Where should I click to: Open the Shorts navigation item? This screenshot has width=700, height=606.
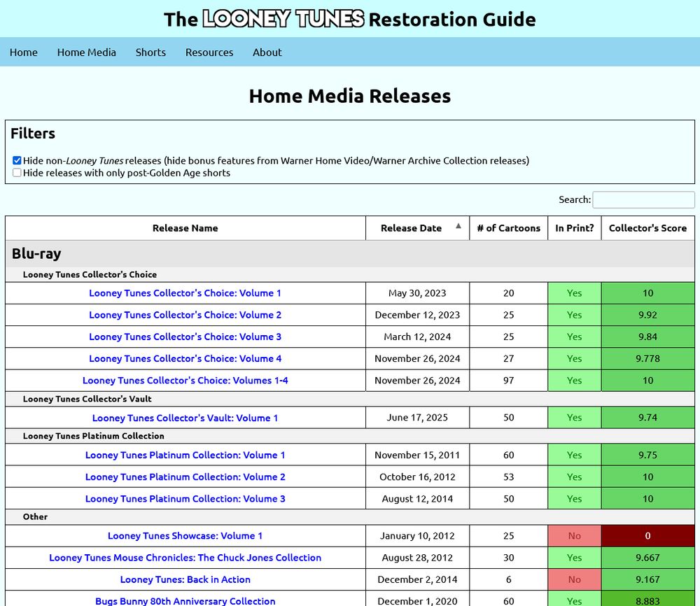pyautogui.click(x=151, y=52)
